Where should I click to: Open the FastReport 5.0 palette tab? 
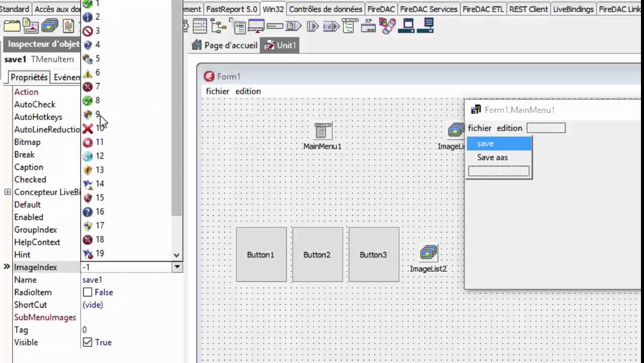tap(232, 9)
